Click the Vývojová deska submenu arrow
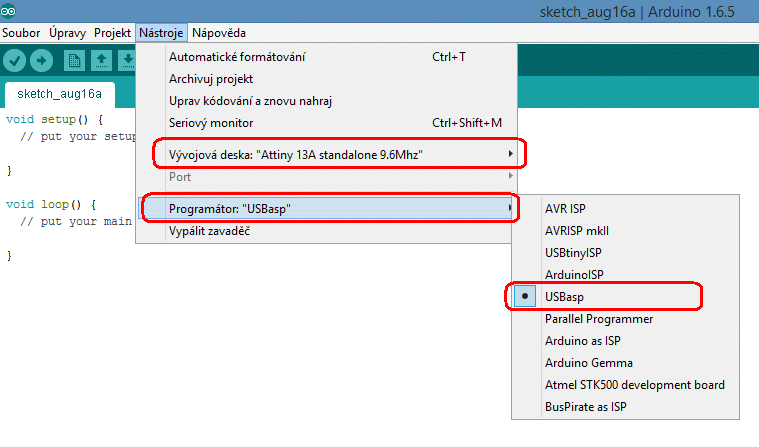 pyautogui.click(x=510, y=154)
